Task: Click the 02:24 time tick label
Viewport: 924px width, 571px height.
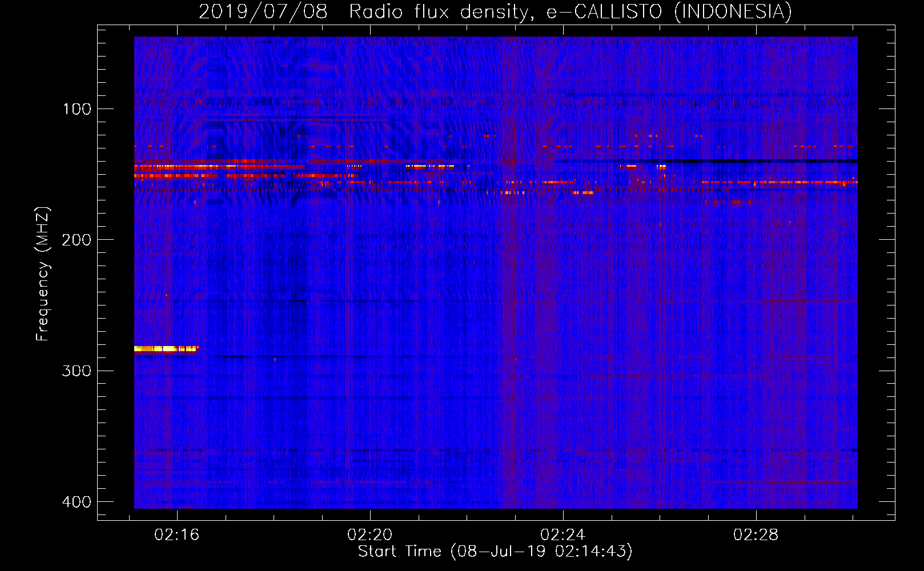Action: (563, 535)
